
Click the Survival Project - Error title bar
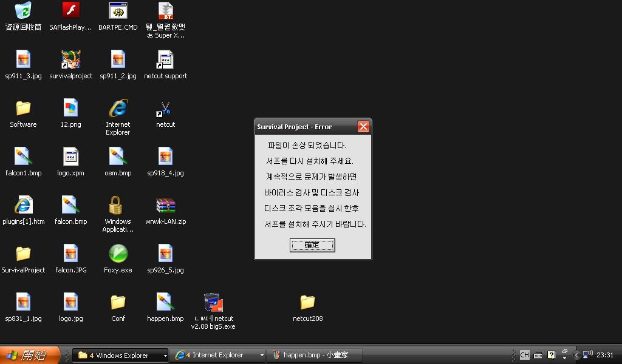[306, 127]
